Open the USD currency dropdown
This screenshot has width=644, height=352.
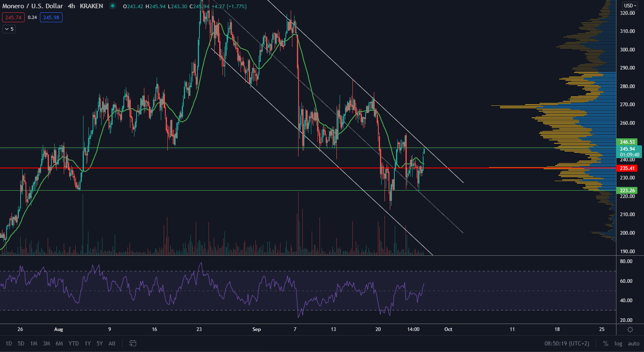pos(630,5)
